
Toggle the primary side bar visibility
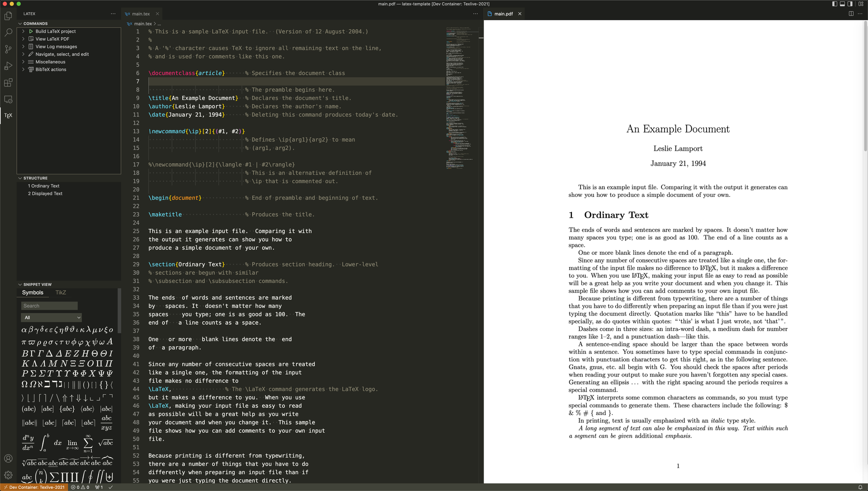(x=835, y=4)
